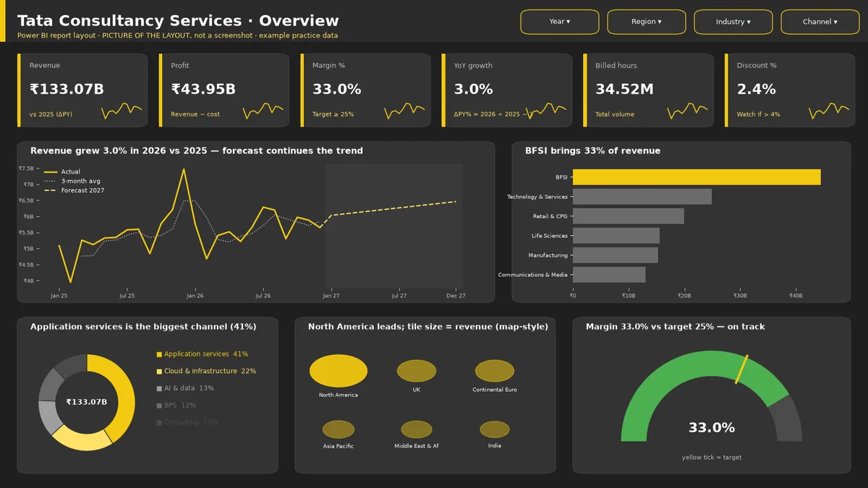Click the 'Total volume' note in Billed hours
Screen dimensions: 868x488
pyautogui.click(x=615, y=114)
